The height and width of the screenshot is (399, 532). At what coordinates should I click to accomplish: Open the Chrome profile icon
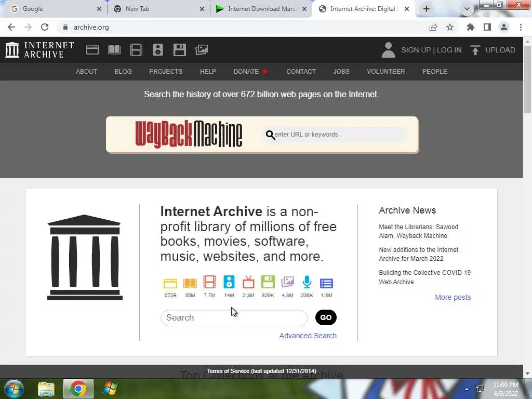point(504,27)
